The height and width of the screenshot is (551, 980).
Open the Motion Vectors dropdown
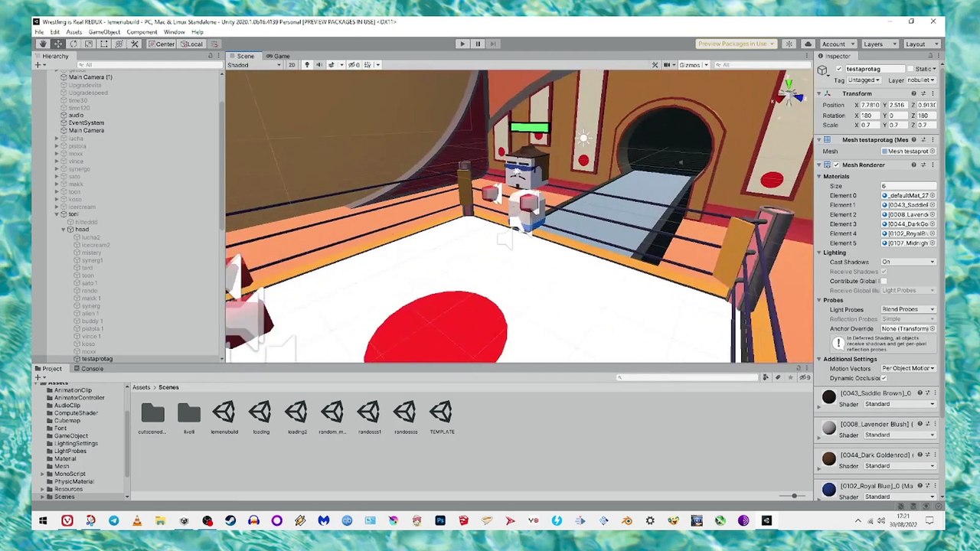coord(908,369)
